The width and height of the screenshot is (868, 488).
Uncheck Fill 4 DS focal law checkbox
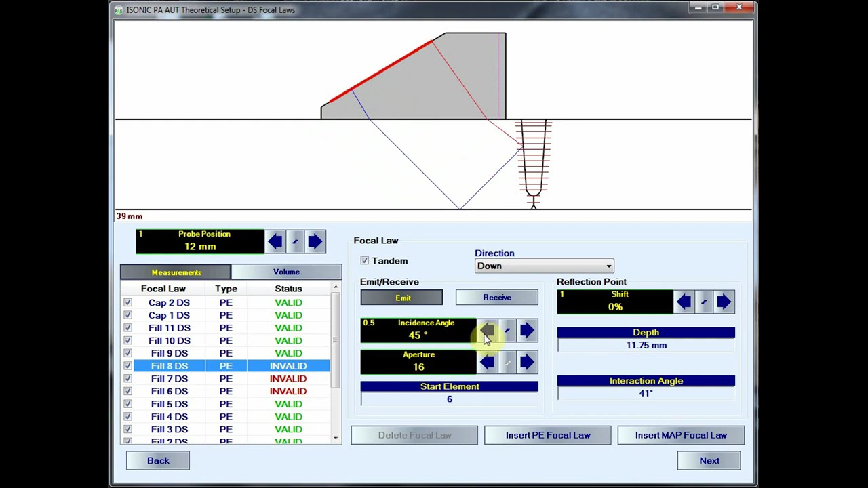(x=127, y=417)
